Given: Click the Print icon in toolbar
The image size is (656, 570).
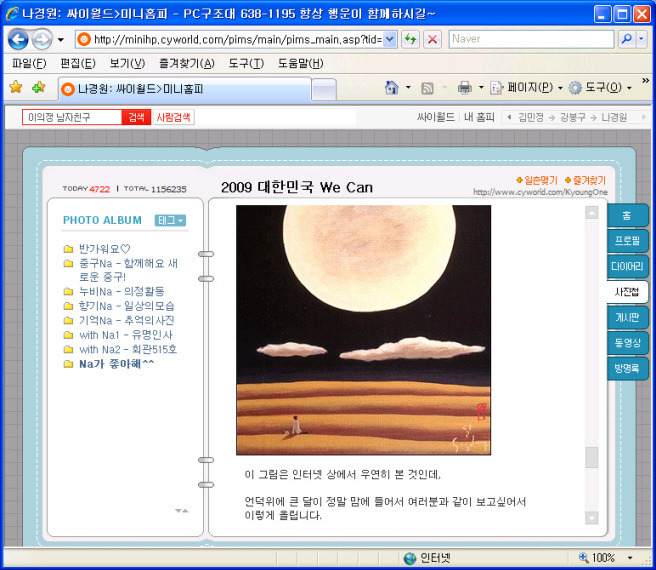Looking at the screenshot, I should (464, 87).
